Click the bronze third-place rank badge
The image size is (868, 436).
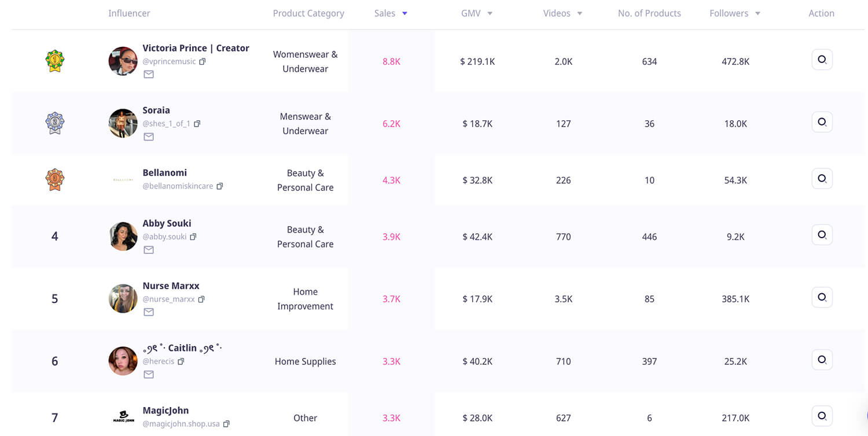click(55, 179)
